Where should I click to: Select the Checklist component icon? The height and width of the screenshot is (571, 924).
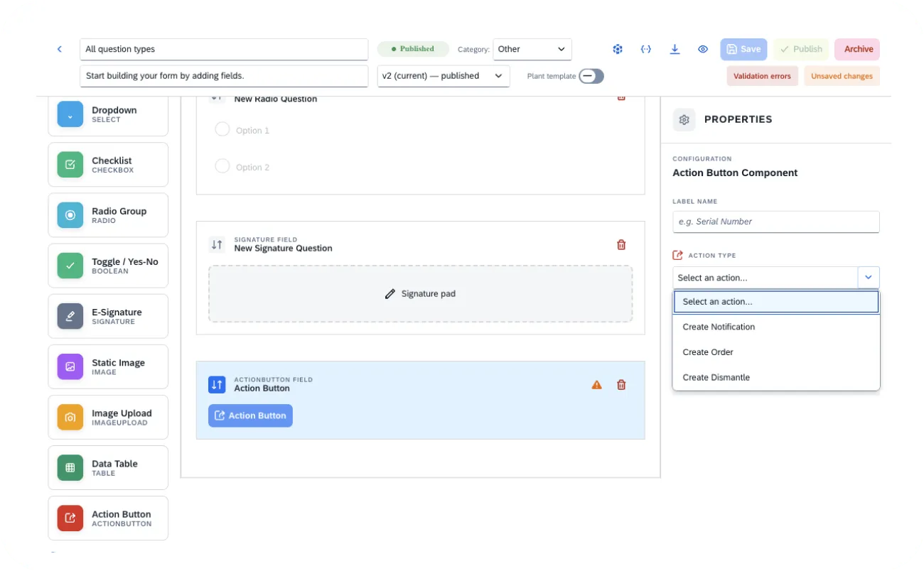(x=70, y=165)
